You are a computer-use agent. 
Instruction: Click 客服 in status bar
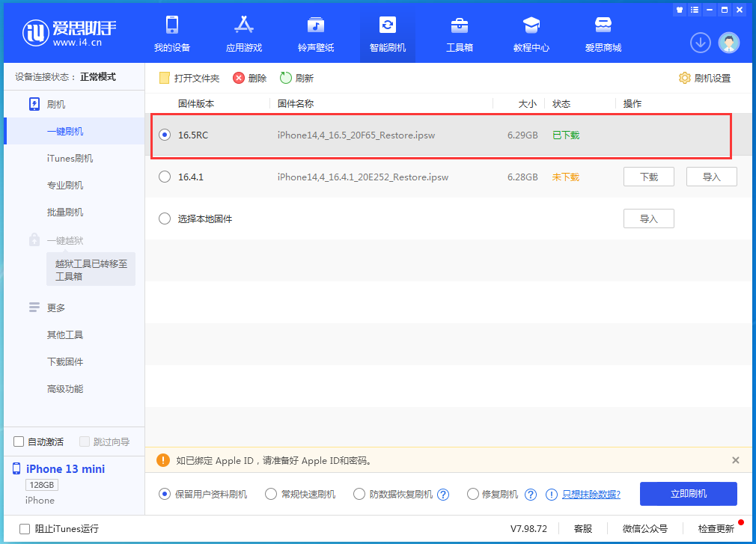tap(583, 528)
